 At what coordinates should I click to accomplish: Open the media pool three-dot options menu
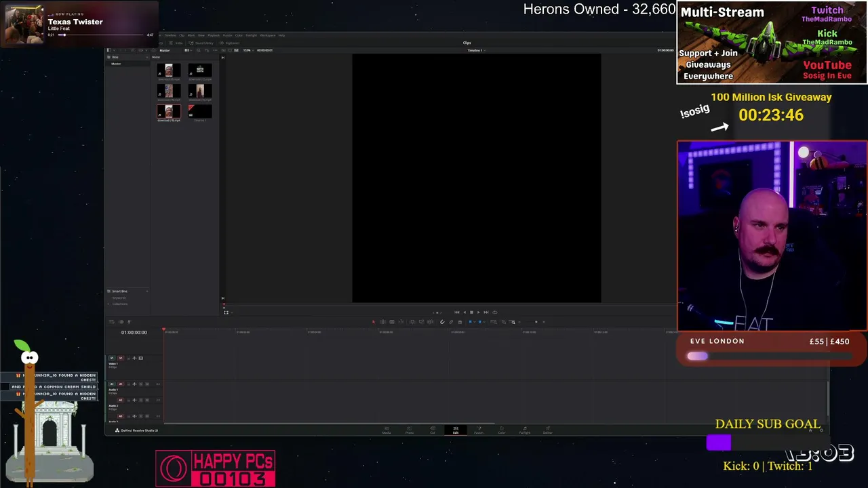point(216,50)
